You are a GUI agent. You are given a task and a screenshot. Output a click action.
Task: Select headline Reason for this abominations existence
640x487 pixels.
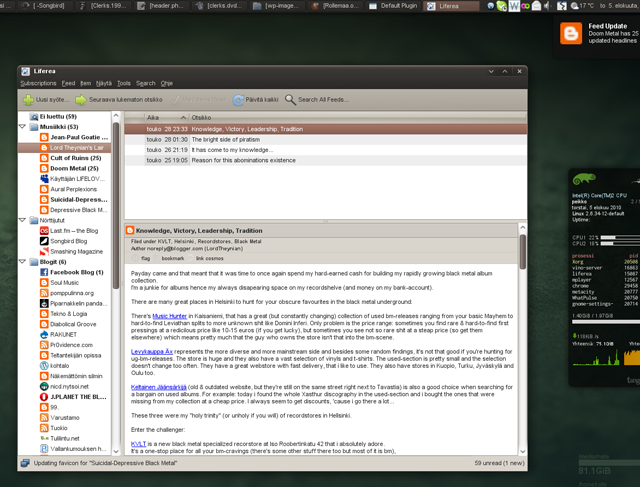click(x=325, y=160)
